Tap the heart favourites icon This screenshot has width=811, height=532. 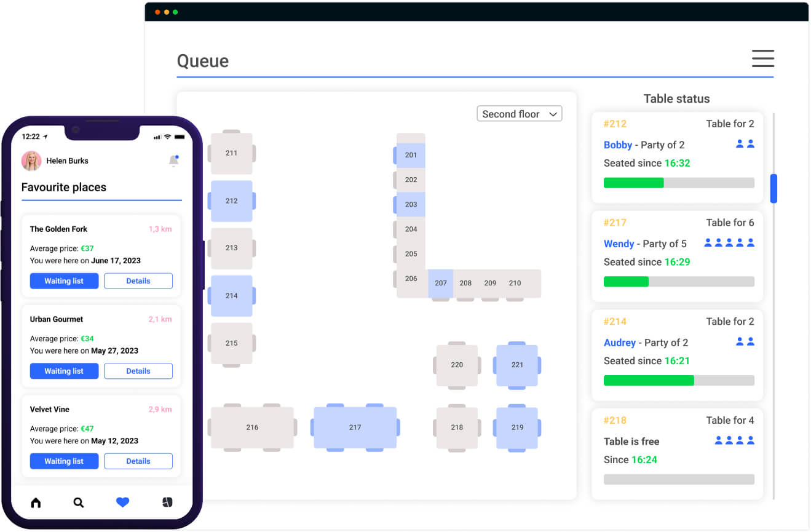123,502
